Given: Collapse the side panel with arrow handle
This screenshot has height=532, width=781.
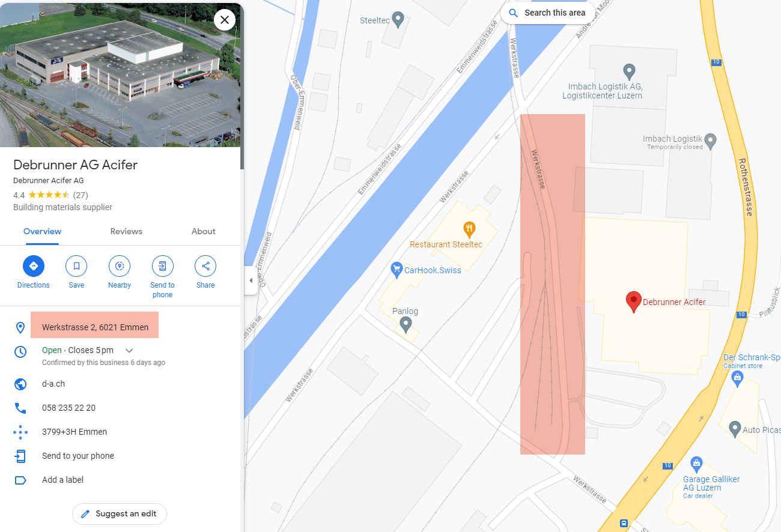Looking at the screenshot, I should [251, 281].
